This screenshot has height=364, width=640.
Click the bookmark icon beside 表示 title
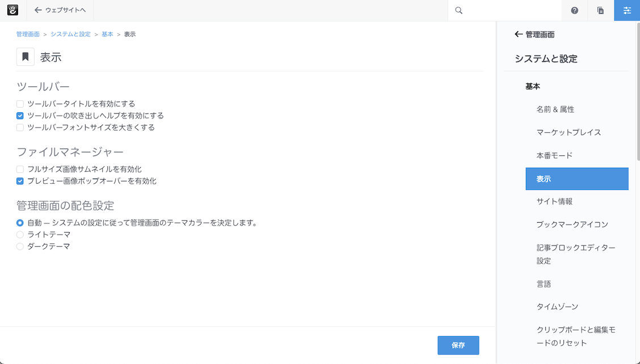coord(26,57)
